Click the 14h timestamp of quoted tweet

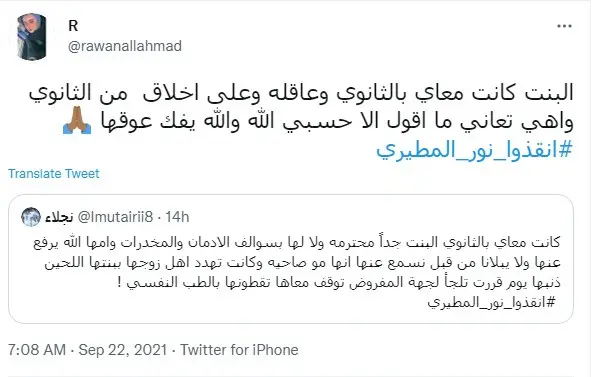(x=177, y=217)
